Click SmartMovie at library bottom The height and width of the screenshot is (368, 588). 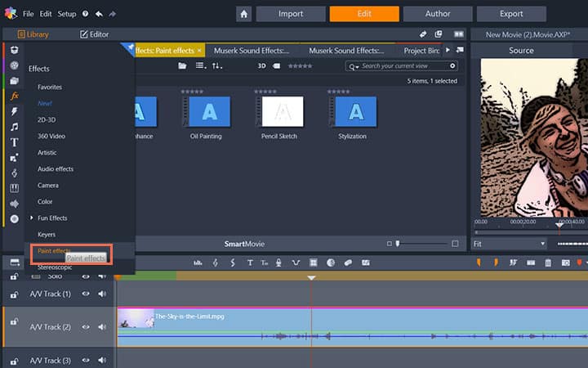(244, 244)
